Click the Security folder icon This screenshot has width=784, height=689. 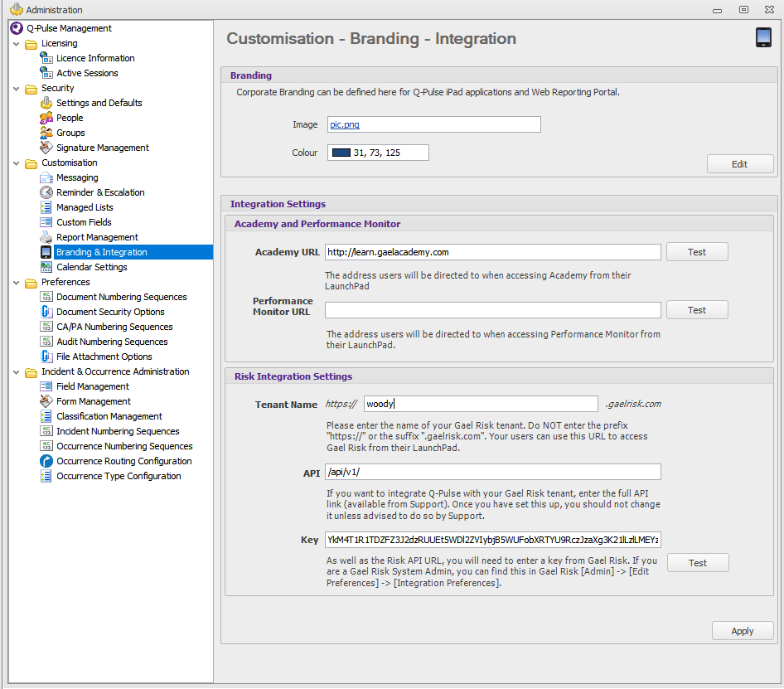pyautogui.click(x=31, y=89)
